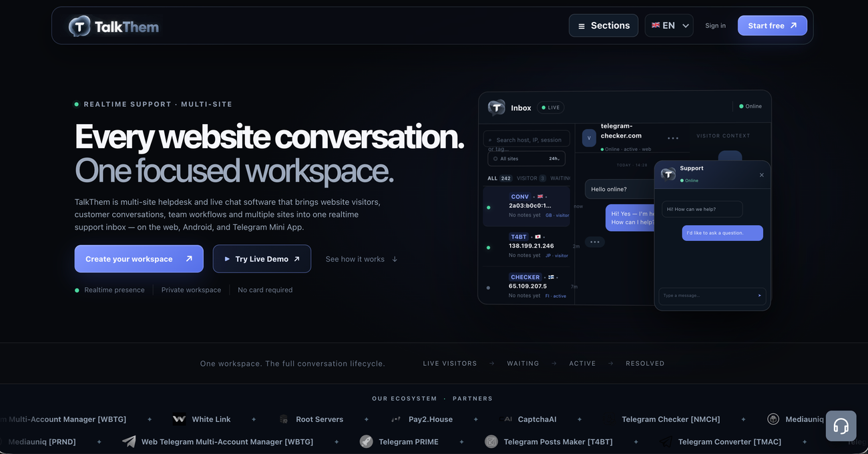The height and width of the screenshot is (454, 868).
Task: Click the Private workspace label
Action: click(191, 290)
